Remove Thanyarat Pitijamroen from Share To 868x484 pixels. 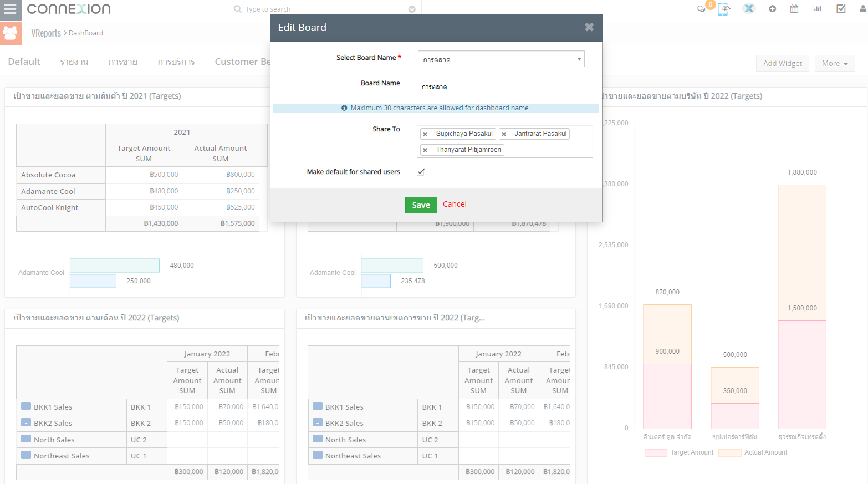pos(425,150)
